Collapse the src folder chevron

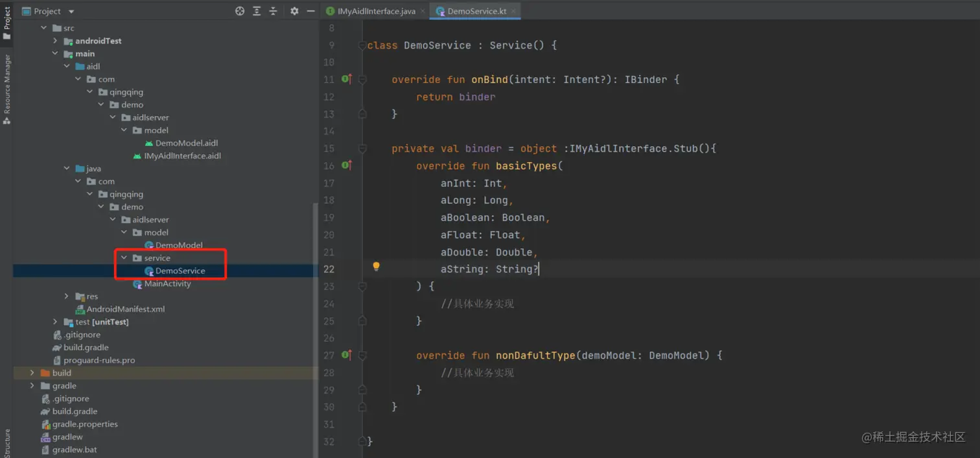pos(44,28)
